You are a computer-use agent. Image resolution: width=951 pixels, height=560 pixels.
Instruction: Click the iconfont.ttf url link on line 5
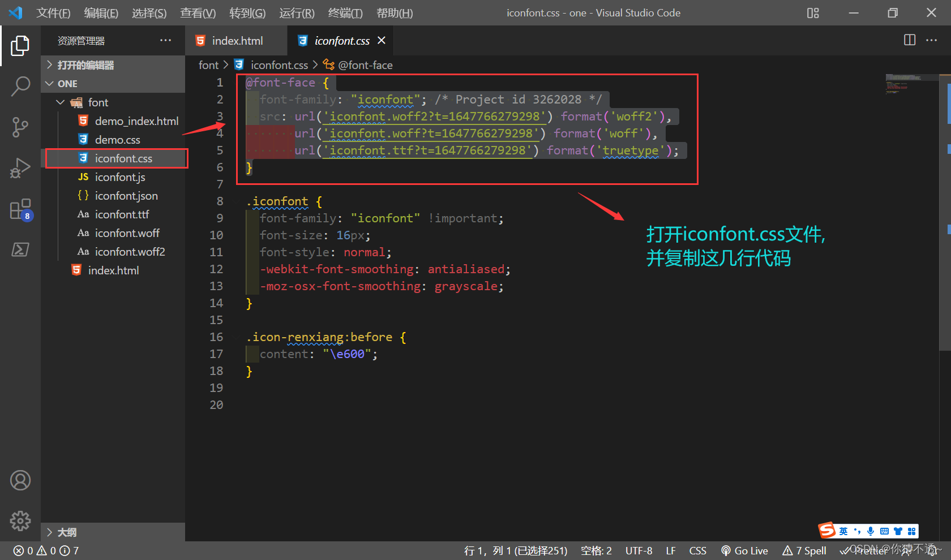tap(428, 150)
